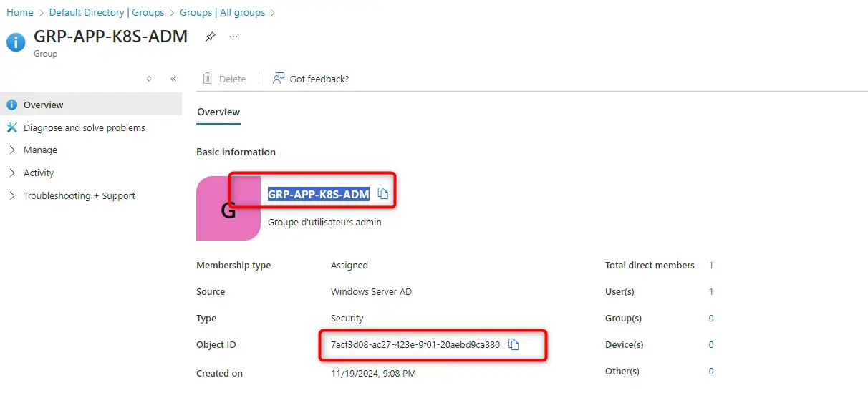This screenshot has height=398, width=868.
Task: Open the Group(s) count link
Action: [711, 319]
